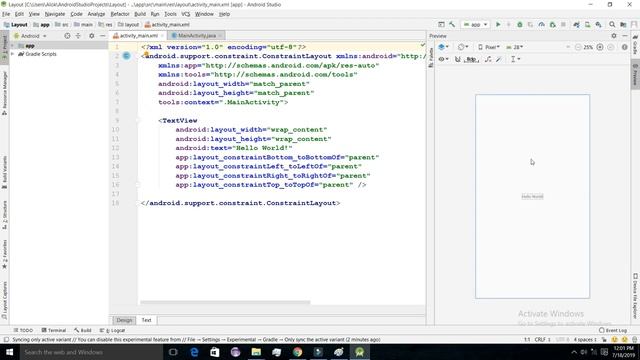Viewport: 640px width, 360px height.
Task: Open the SDK Manager icon
Action: [598, 24]
